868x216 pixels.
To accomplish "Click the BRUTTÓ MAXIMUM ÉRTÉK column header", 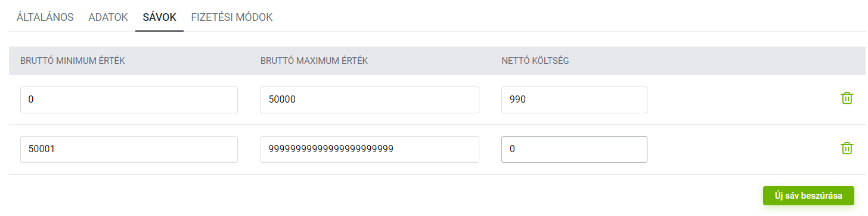I will pyautogui.click(x=314, y=61).
